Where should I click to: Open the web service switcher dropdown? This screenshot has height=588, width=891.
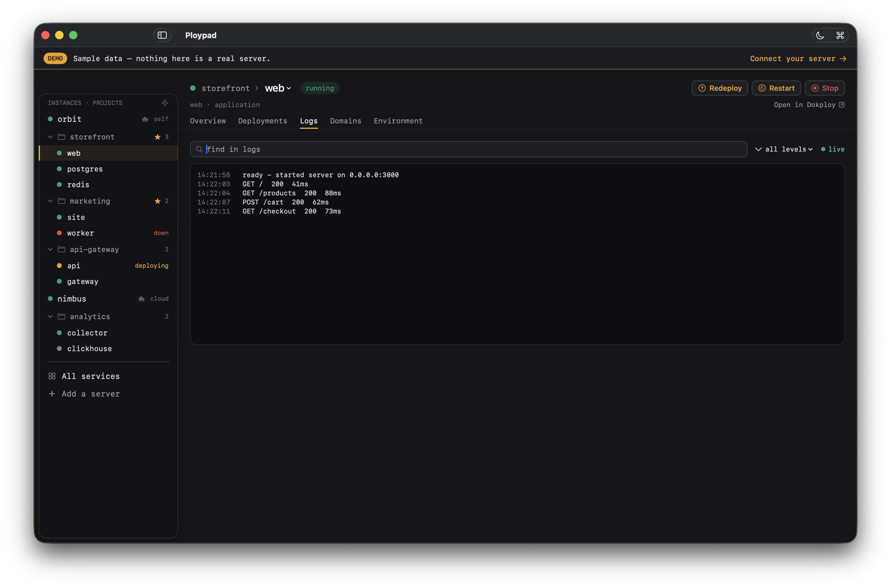(278, 88)
